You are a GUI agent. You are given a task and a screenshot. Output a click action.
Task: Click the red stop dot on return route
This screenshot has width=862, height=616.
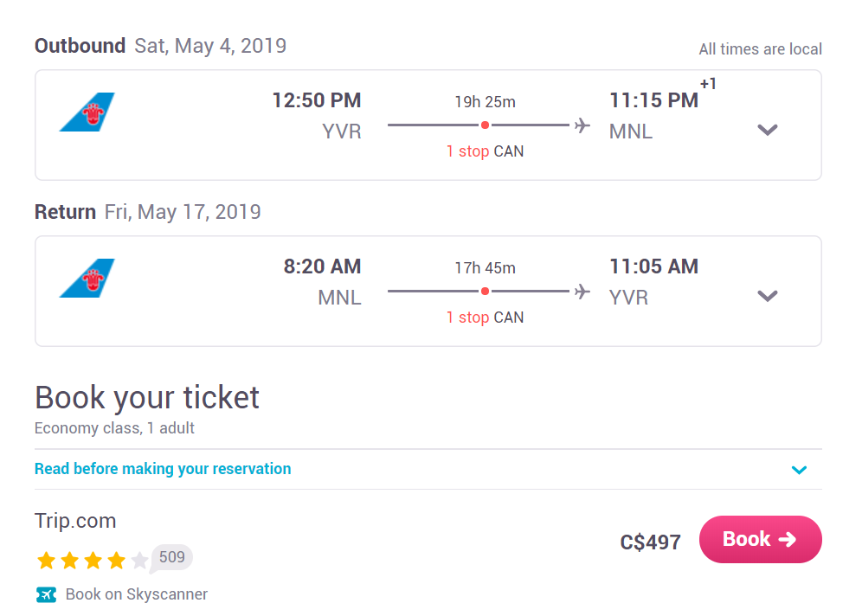(485, 292)
